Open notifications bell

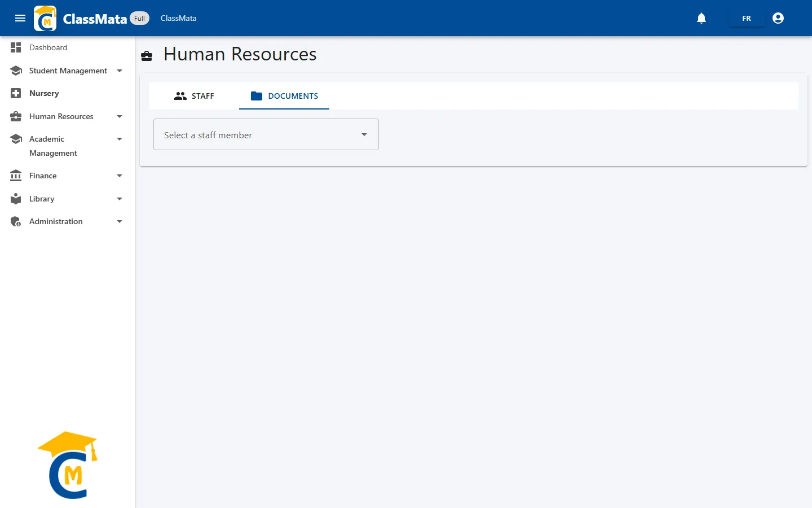click(701, 18)
